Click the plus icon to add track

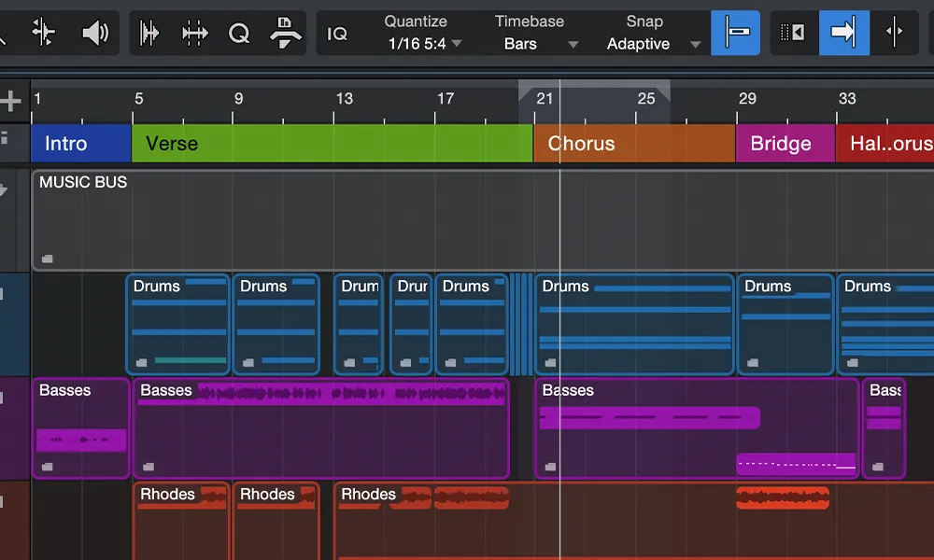click(10, 101)
